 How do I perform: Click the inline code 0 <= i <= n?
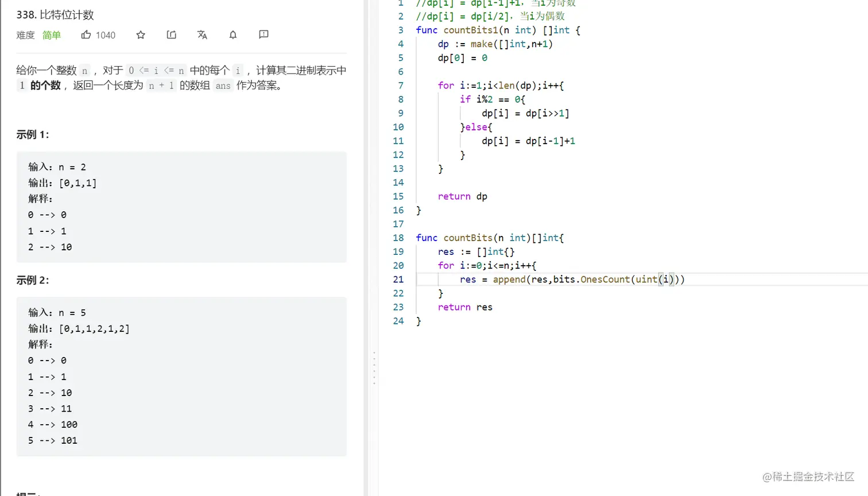point(156,71)
